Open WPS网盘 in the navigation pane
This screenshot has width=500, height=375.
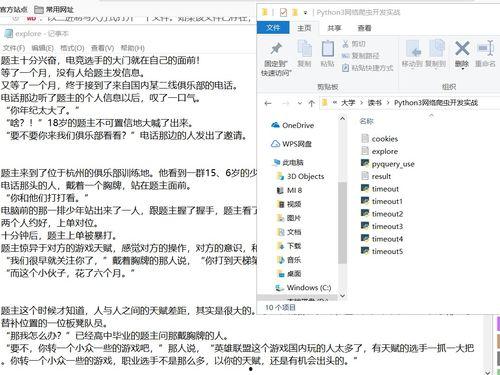(x=291, y=144)
